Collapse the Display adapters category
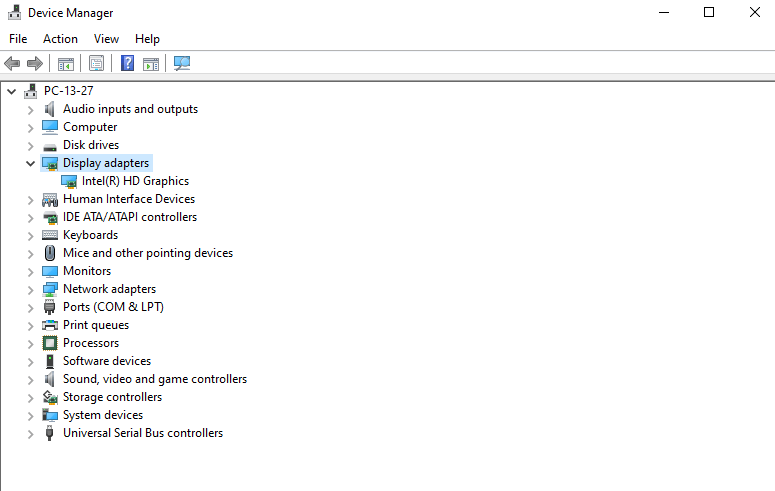The image size is (775, 491). click(x=30, y=163)
